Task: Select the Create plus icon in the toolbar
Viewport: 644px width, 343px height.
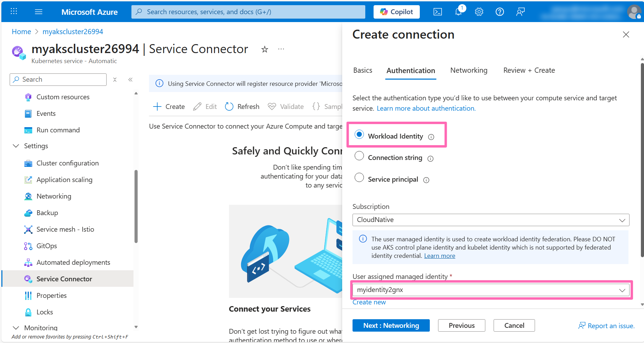Action: pos(157,107)
